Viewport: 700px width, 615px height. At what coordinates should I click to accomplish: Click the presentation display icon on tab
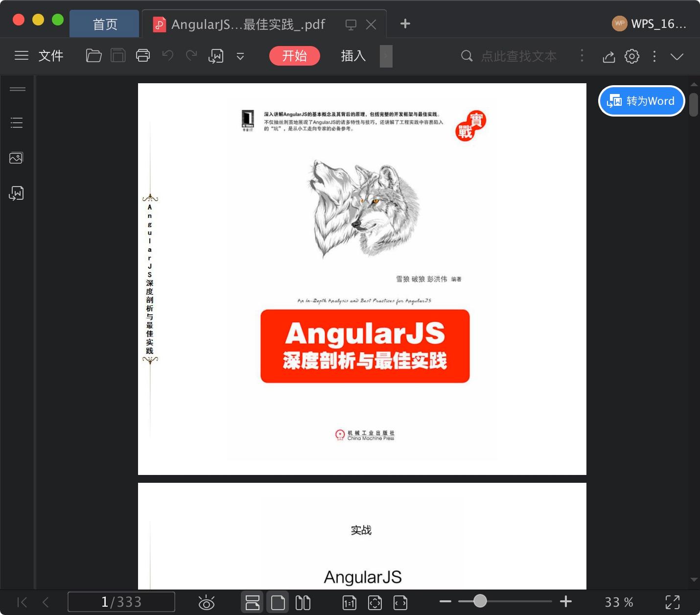click(x=350, y=24)
